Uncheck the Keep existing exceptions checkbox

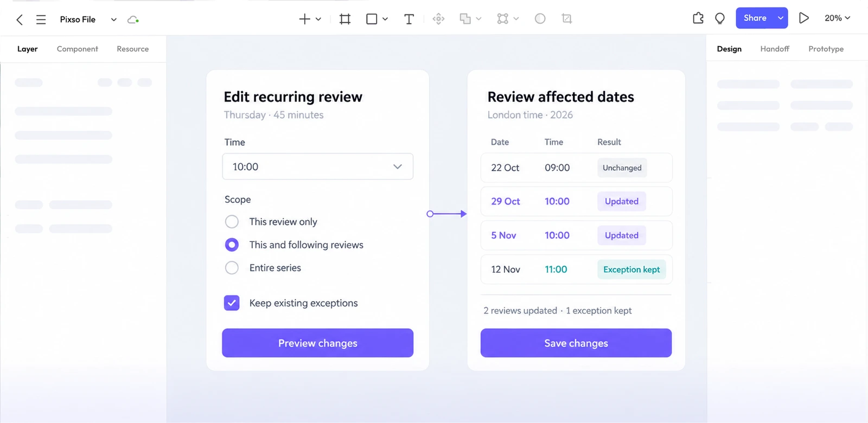(x=232, y=303)
